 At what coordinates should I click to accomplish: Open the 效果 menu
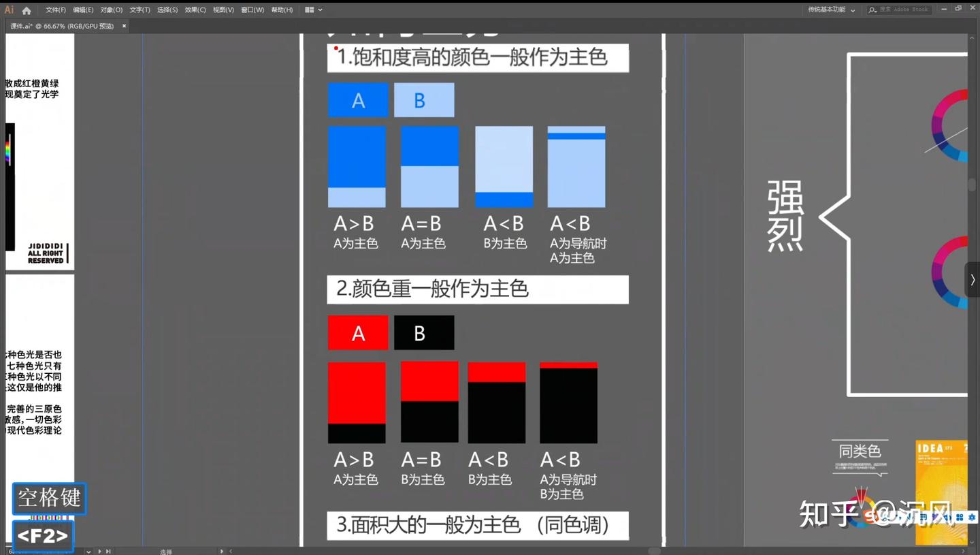[195, 10]
